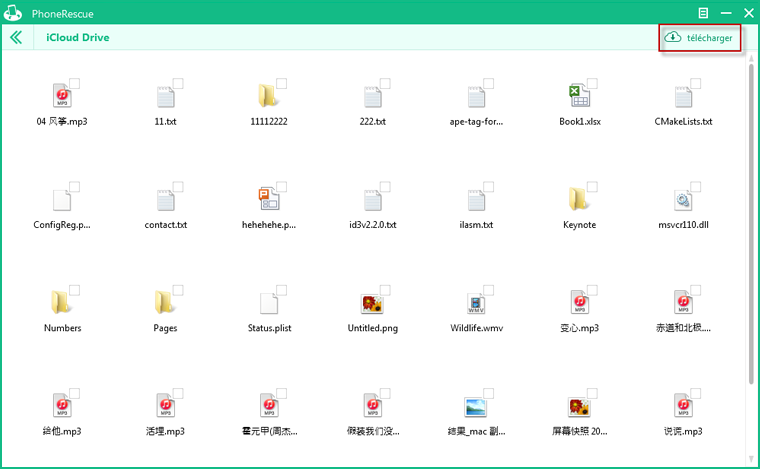760x469 pixels.
Task: Click the scrollbar up arrow
Action: 751,58
